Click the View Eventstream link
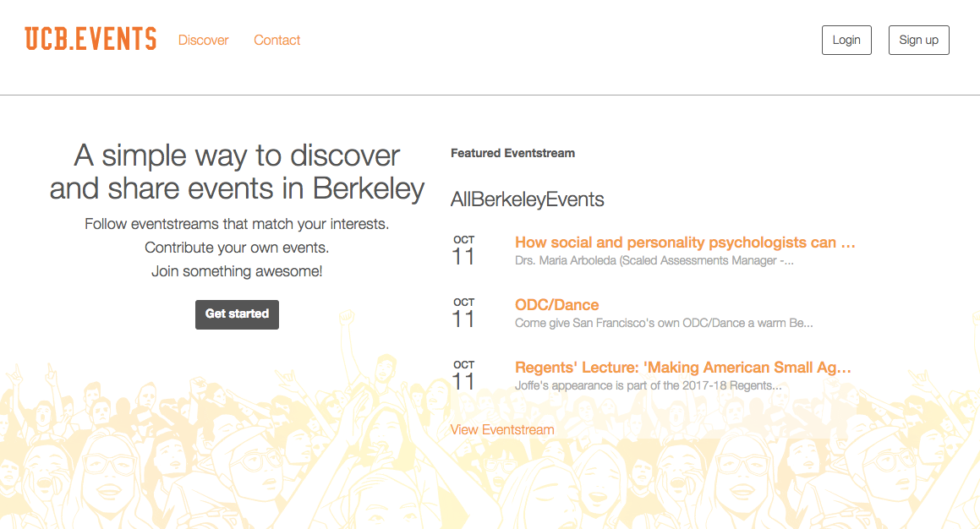 501,429
